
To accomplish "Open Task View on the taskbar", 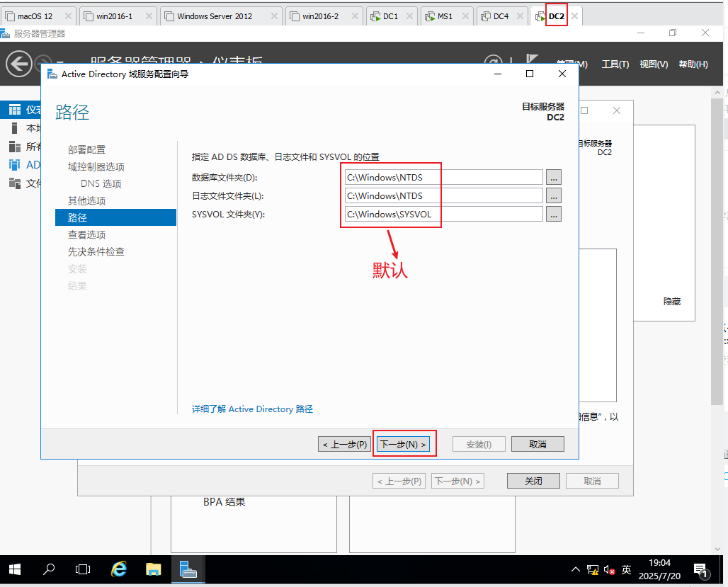I will coord(83,569).
